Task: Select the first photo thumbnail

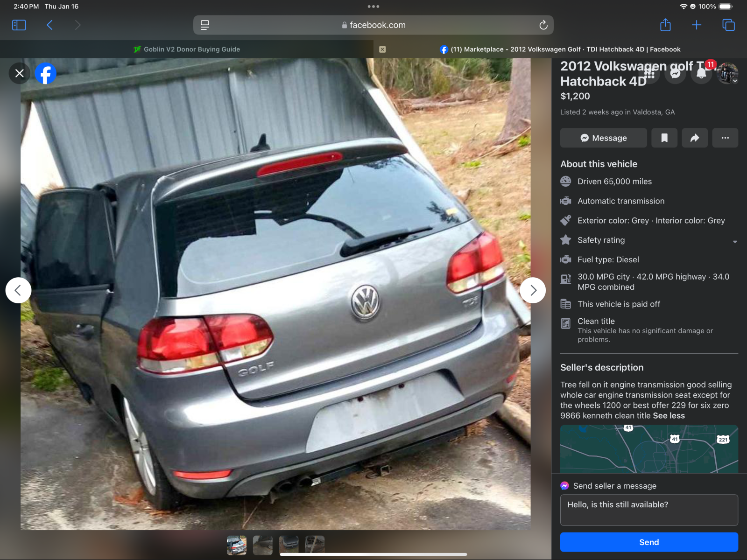Action: [237, 545]
